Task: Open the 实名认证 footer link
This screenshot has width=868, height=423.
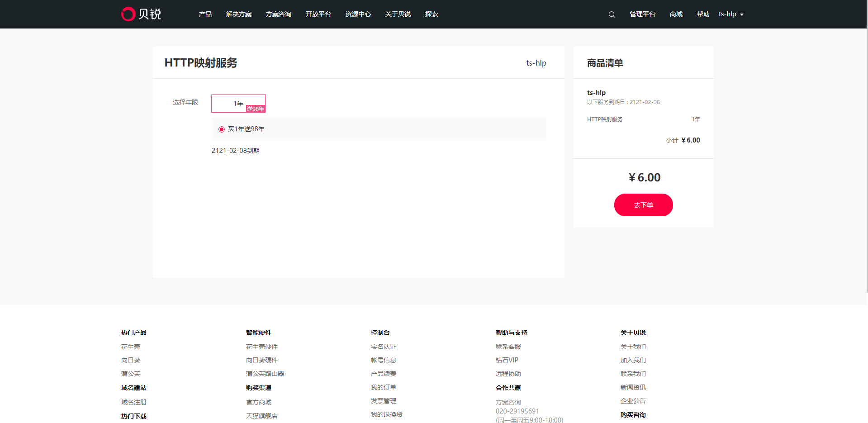Action: [x=384, y=347]
